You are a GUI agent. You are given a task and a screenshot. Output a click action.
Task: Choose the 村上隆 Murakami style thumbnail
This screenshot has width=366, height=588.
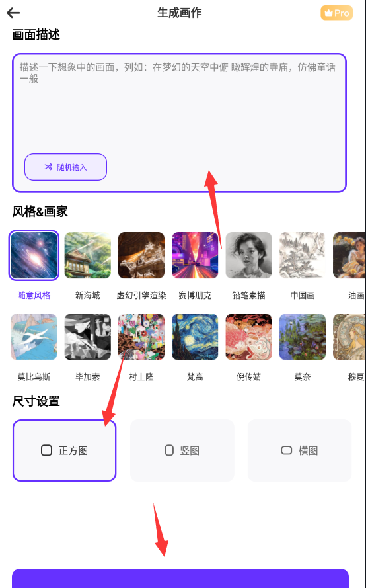[141, 337]
